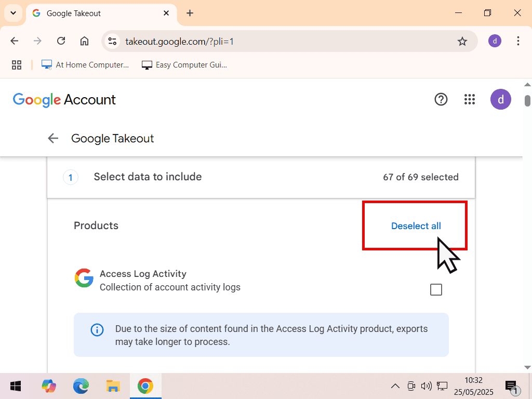Click the browser forward arrow

click(37, 41)
